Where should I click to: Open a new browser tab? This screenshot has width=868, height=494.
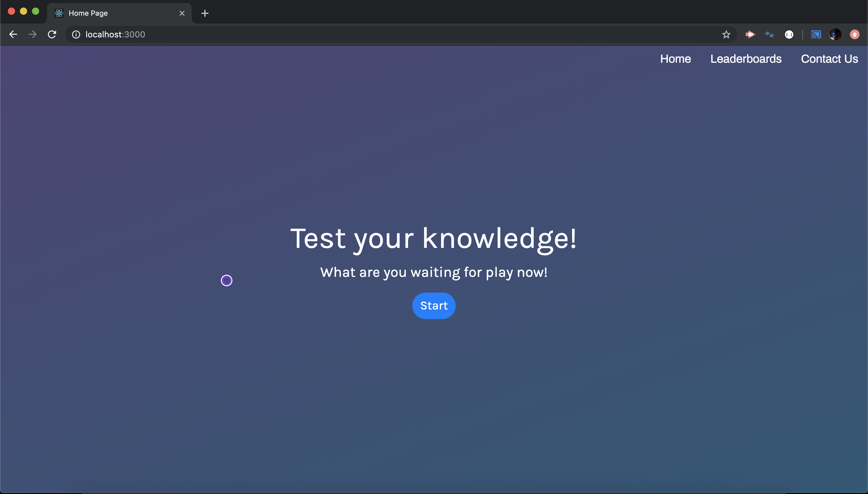point(205,13)
